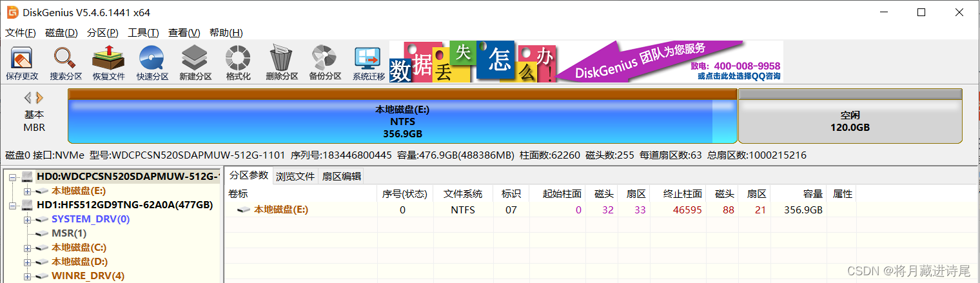Click the HD1 disk drive icon
The image size is (980, 283).
pos(28,205)
